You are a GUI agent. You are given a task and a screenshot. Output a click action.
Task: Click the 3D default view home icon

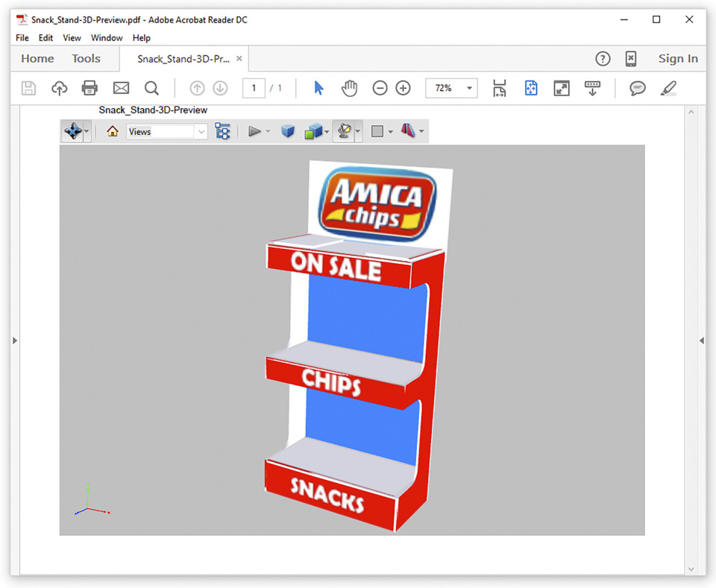tap(112, 131)
